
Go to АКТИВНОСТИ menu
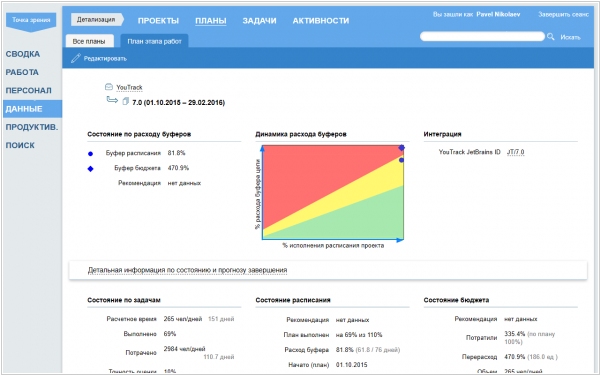321,21
